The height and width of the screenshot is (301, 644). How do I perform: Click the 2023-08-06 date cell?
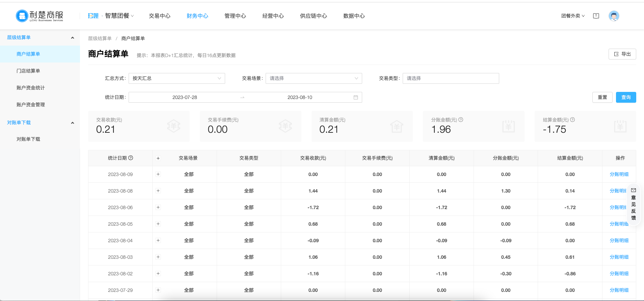(120, 207)
